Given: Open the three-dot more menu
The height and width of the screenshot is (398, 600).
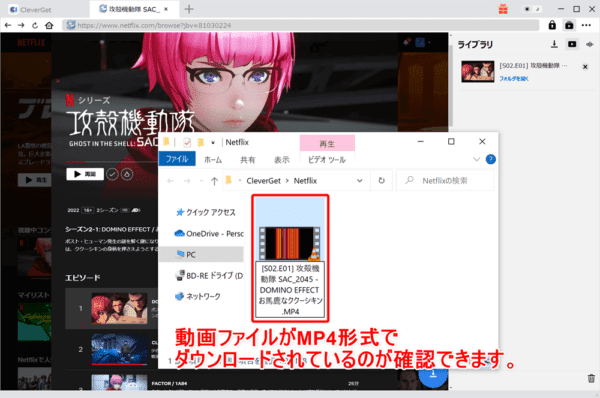Looking at the screenshot, I should pos(586,25).
